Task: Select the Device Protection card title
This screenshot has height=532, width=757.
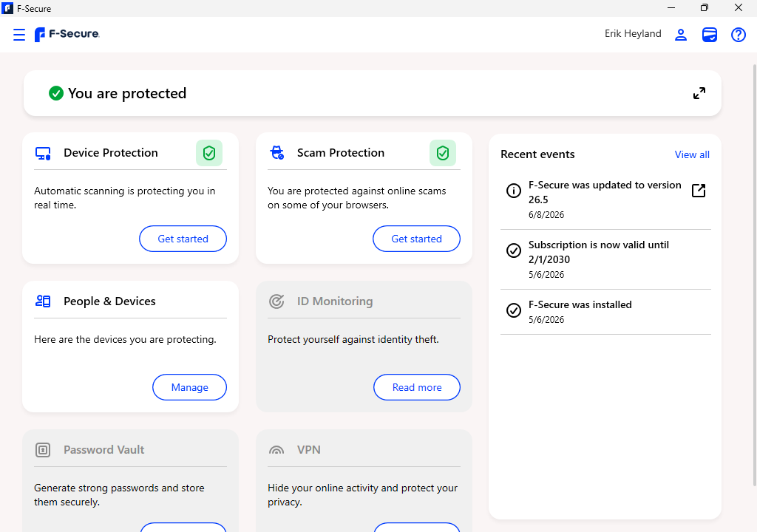Action: point(111,152)
